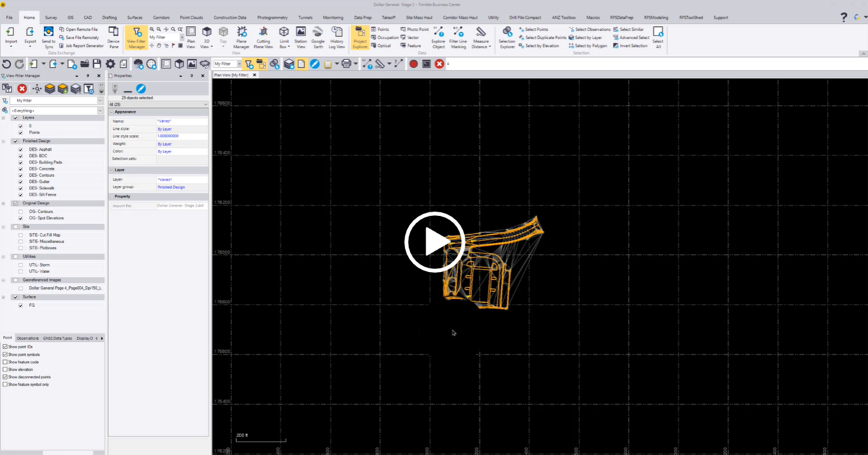Screen dimensions: 868x455
Task: Enable the SITE- Cut Fill Map layer
Action: tap(21, 234)
